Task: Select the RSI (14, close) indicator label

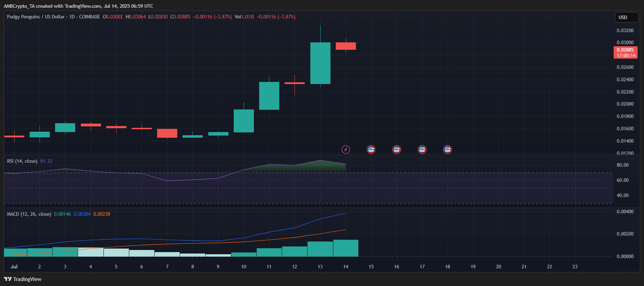Action: [22, 161]
